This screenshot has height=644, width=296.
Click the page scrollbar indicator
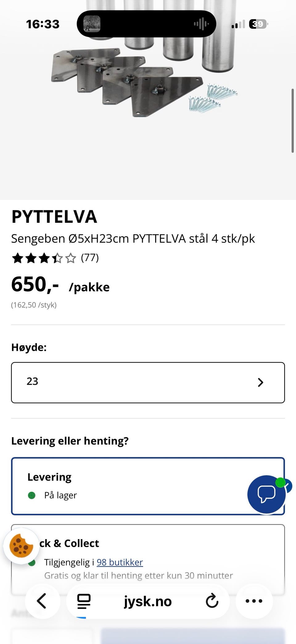pyautogui.click(x=292, y=120)
